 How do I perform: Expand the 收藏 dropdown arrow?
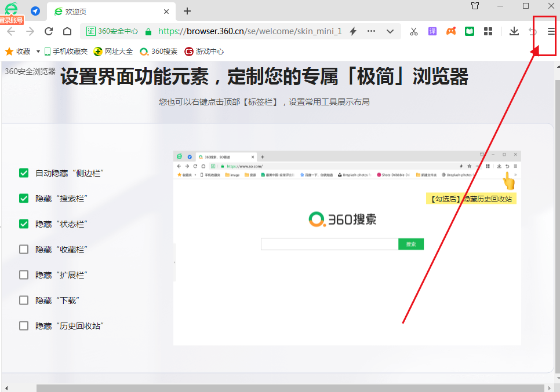pyautogui.click(x=38, y=52)
